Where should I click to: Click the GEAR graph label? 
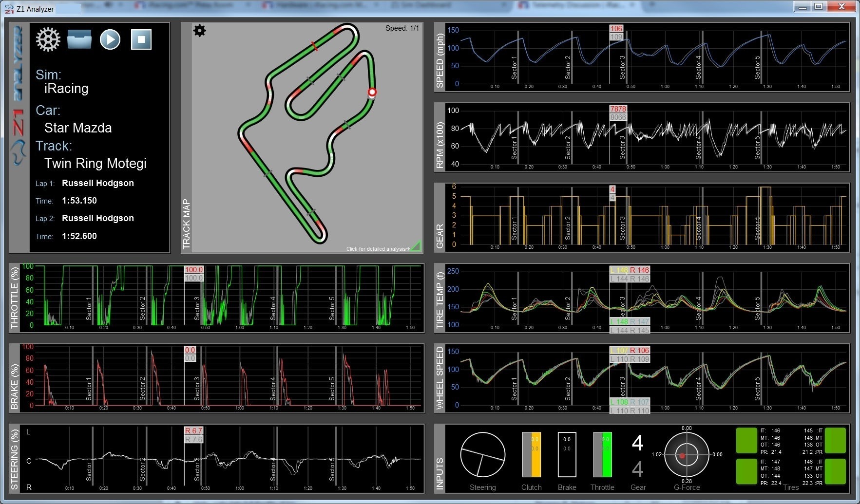440,236
